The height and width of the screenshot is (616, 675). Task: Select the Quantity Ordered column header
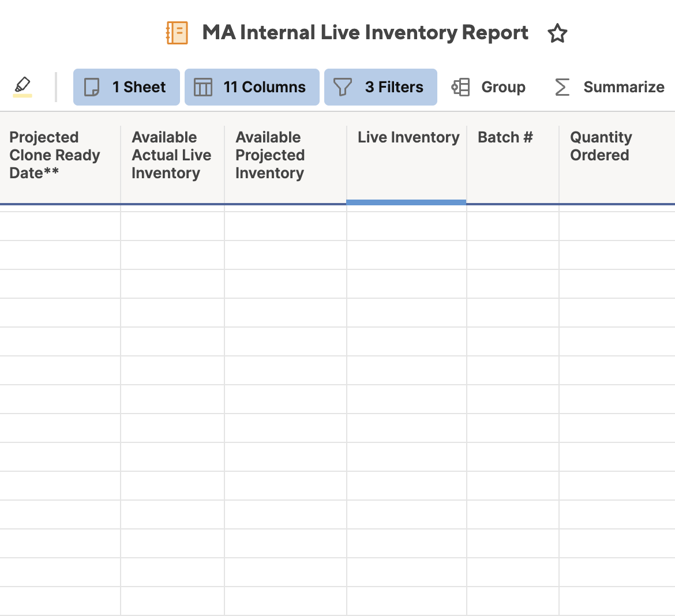601,147
